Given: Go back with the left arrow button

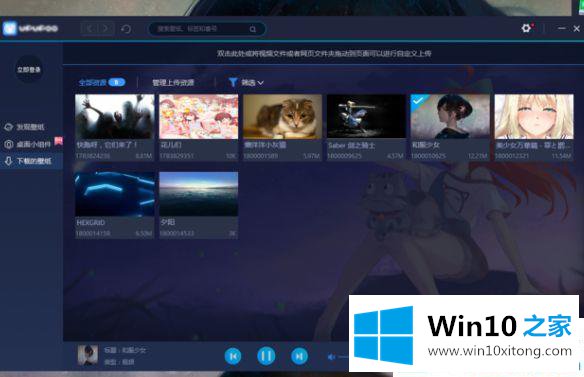Looking at the screenshot, I should 90,28.
